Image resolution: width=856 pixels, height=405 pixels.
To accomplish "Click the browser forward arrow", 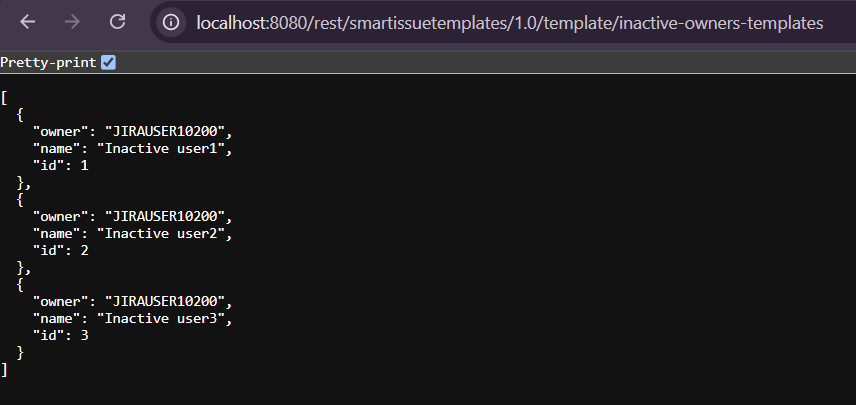I will pyautogui.click(x=72, y=22).
